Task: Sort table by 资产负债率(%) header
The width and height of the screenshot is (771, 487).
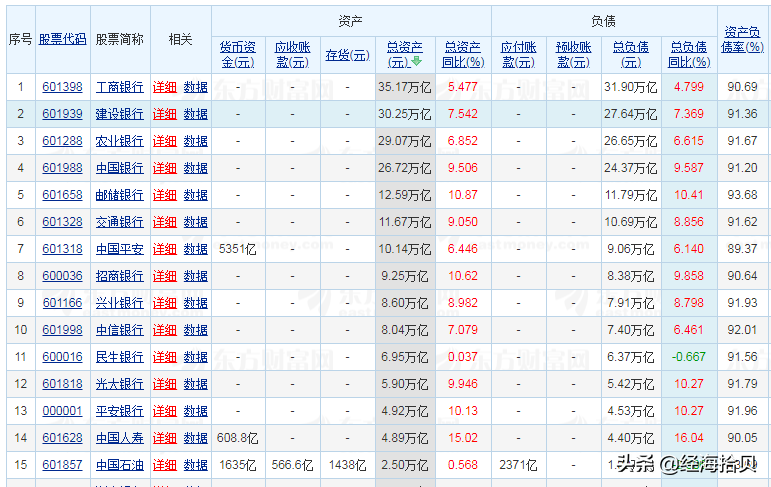Action: [x=742, y=40]
